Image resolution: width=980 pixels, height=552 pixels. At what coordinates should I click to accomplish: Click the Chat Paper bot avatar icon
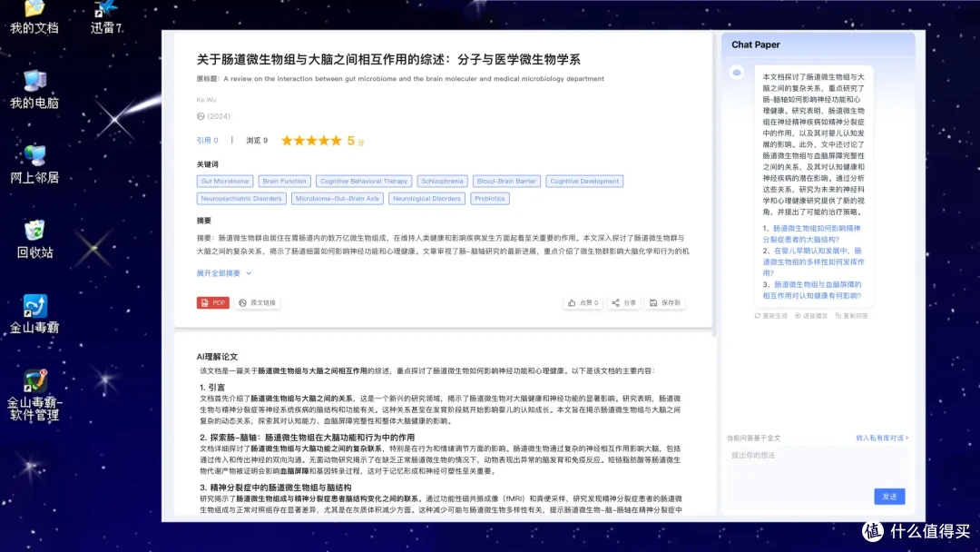[x=737, y=73]
